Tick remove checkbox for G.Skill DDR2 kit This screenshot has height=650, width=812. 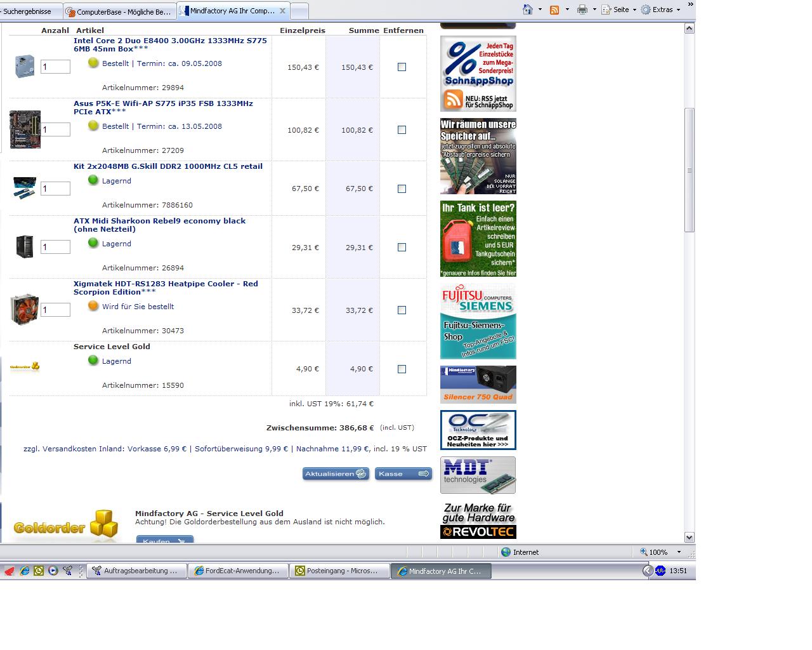coord(402,189)
